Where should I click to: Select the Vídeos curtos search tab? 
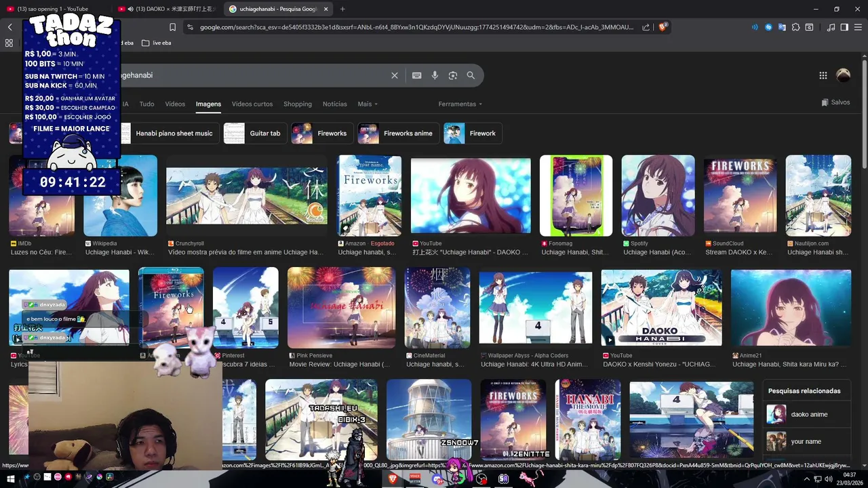point(252,104)
